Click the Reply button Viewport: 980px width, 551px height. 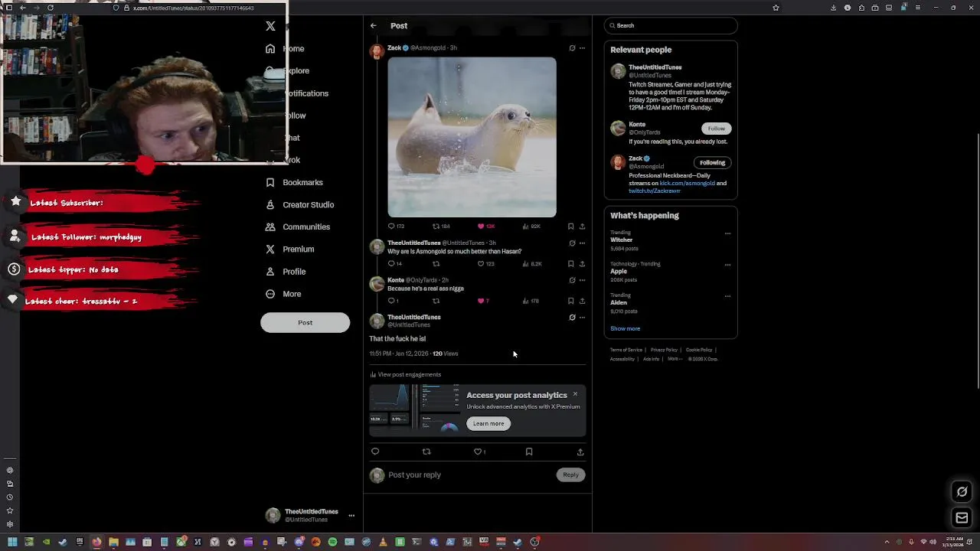(571, 475)
